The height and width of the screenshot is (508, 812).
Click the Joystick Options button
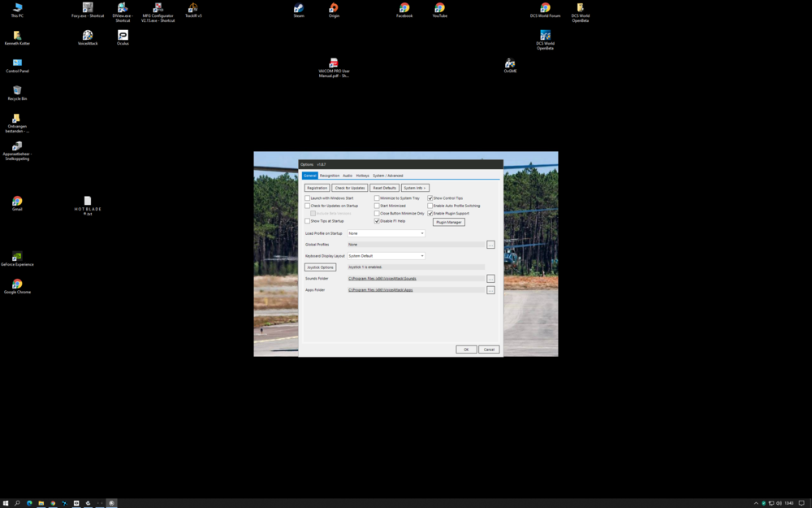320,267
